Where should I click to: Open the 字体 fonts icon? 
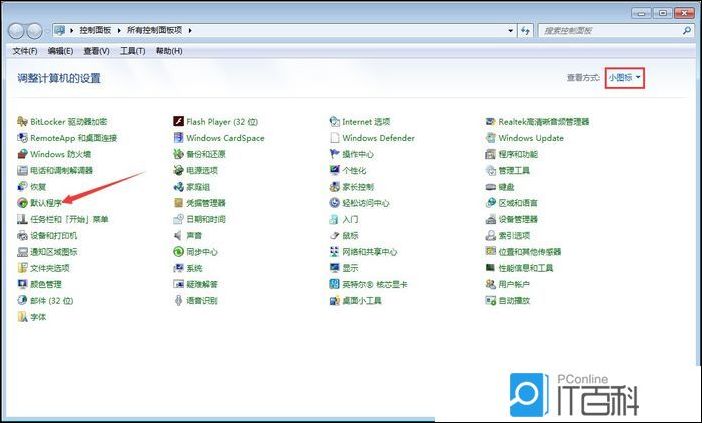tap(22, 316)
